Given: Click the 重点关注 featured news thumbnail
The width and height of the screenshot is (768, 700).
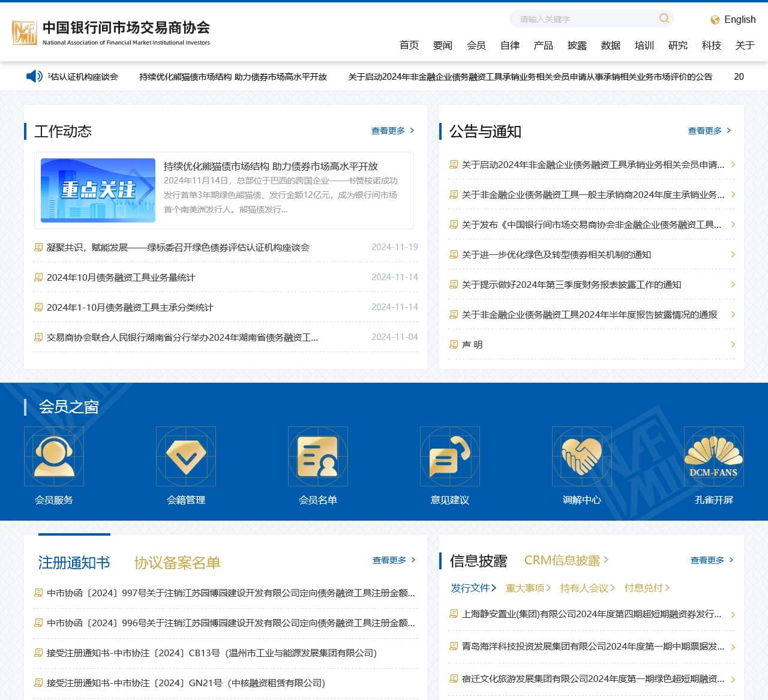Looking at the screenshot, I should click(x=98, y=191).
